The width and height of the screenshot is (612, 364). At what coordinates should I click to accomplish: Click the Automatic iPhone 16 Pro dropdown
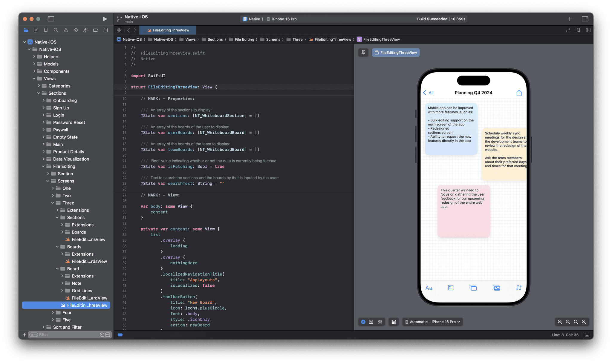(x=433, y=322)
